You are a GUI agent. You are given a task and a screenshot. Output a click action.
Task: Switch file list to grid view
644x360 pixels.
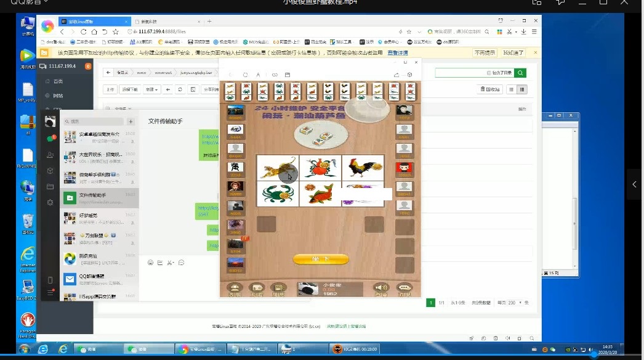point(511,89)
